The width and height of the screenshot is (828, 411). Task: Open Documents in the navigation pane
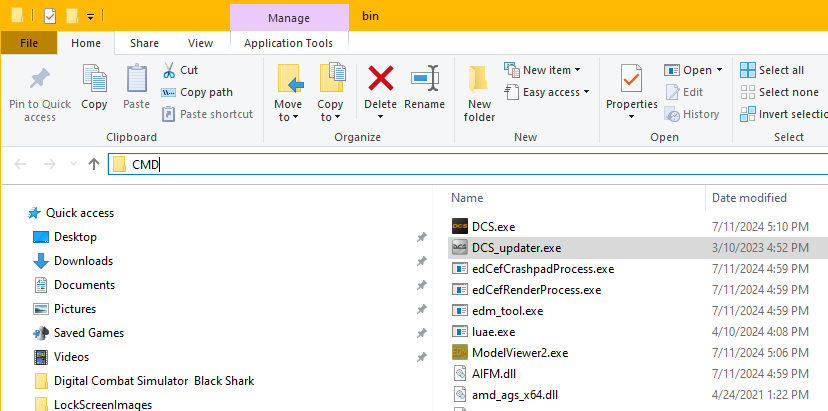[74, 285]
